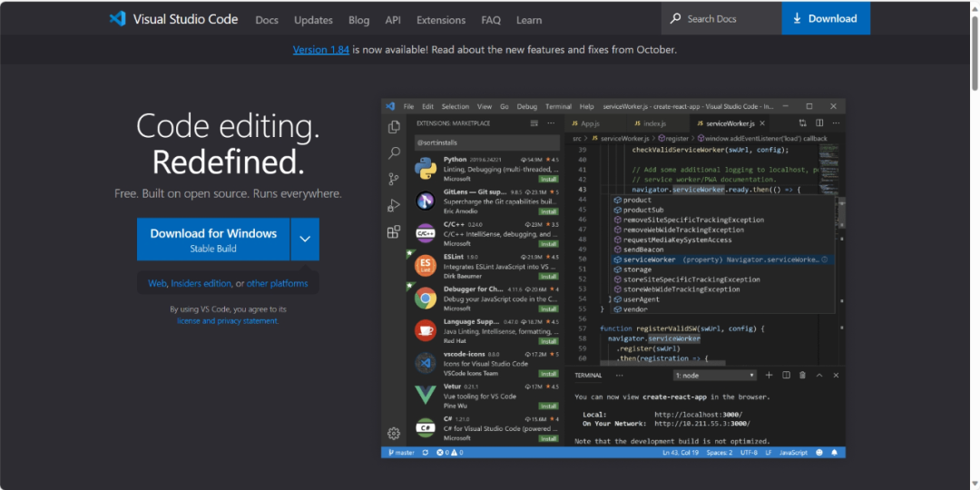Click the Split Editor icon
Screen dimensions: 980x490
click(819, 123)
